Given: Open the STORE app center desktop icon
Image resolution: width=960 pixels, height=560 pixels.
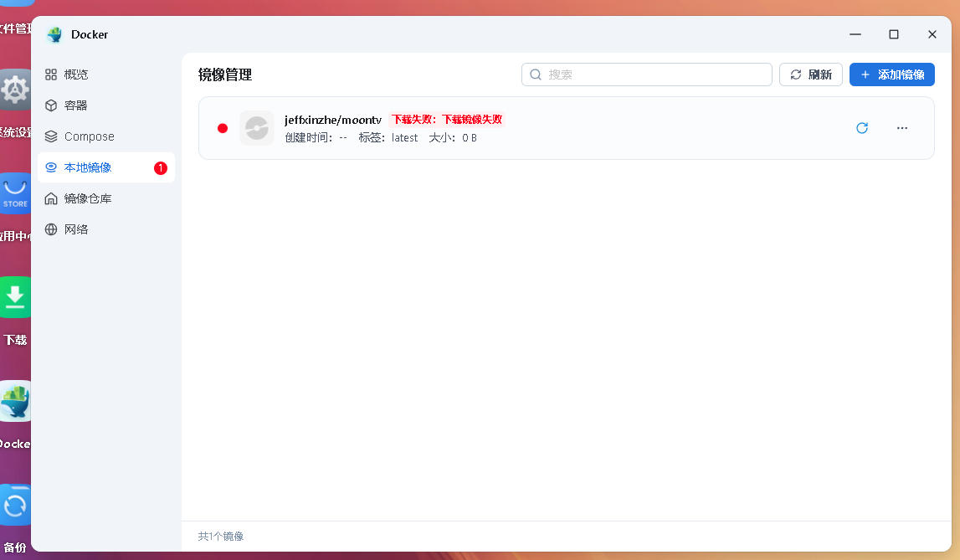Looking at the screenshot, I should point(15,193).
